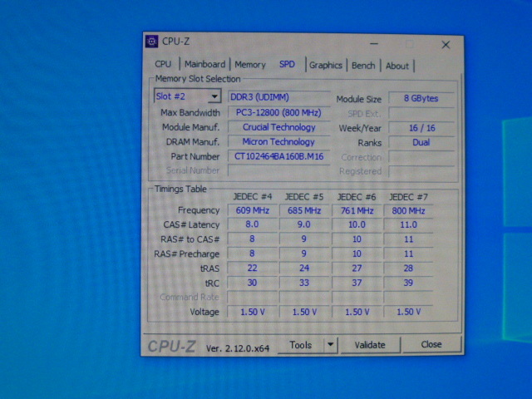Click the 16 / 16 Week/Year value
The image size is (532, 399).
coord(421,128)
